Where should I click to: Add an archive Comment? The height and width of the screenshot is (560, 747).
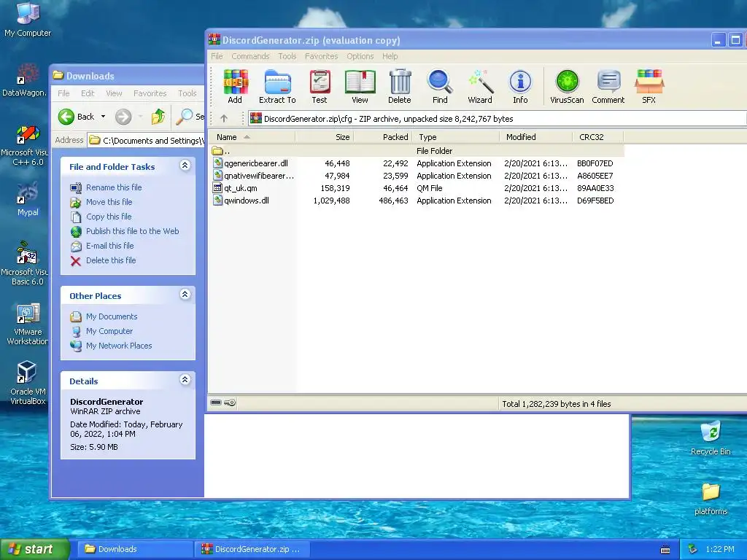608,87
